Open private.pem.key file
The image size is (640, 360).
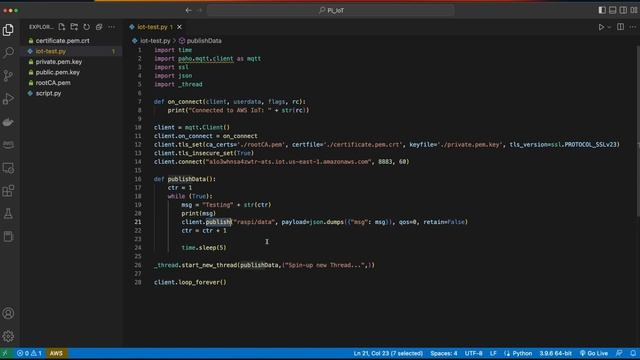[x=59, y=62]
